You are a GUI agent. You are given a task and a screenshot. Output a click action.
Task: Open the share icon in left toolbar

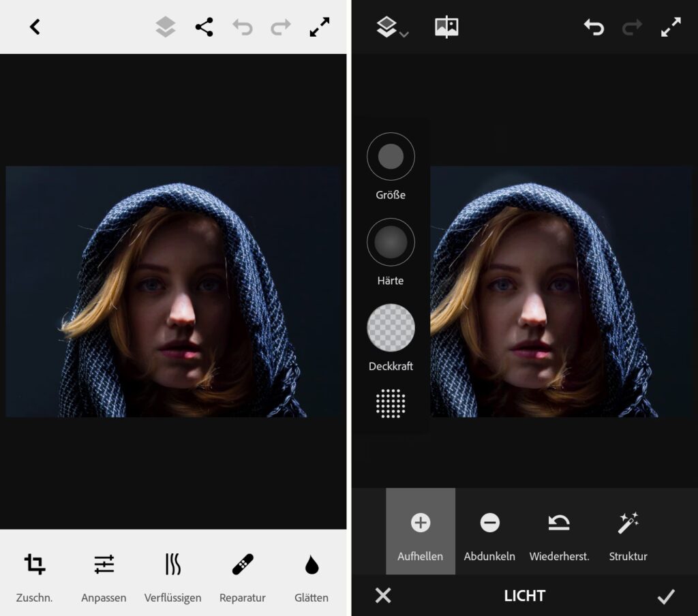(x=204, y=27)
